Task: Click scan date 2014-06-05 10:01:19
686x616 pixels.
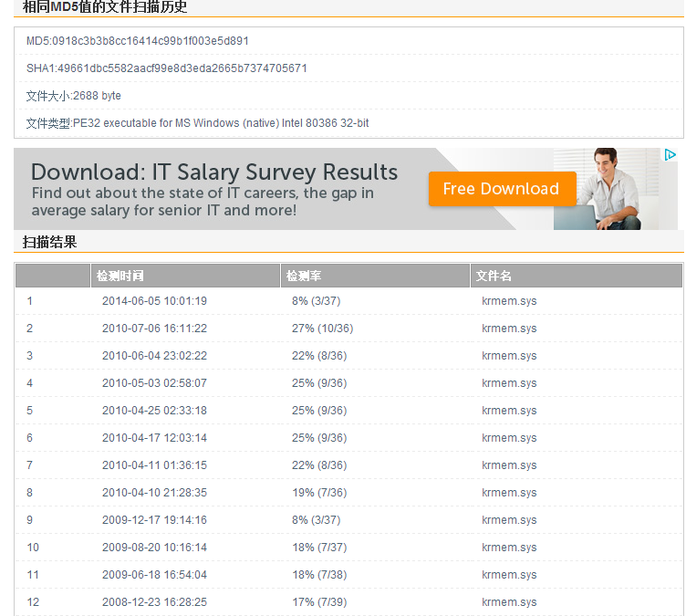Action: click(x=154, y=301)
